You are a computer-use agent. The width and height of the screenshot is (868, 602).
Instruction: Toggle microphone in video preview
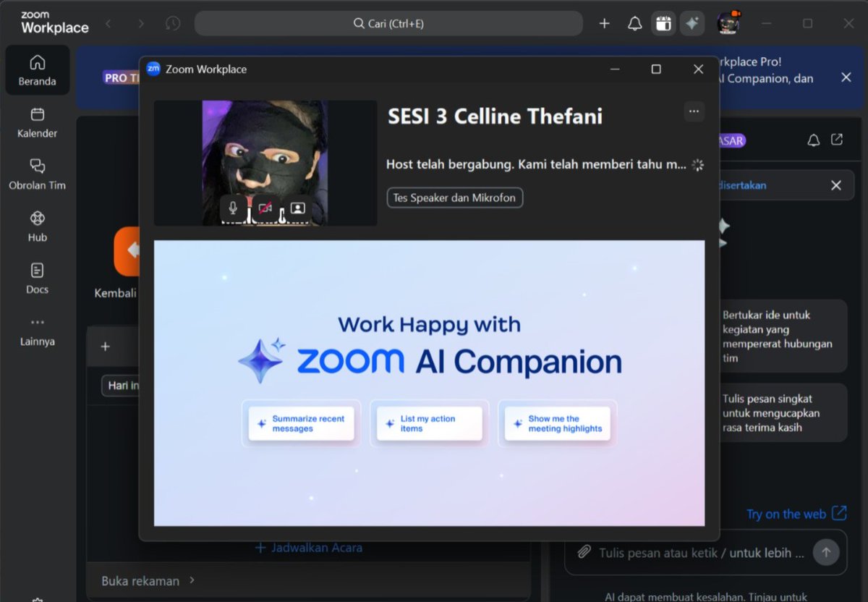(x=233, y=208)
